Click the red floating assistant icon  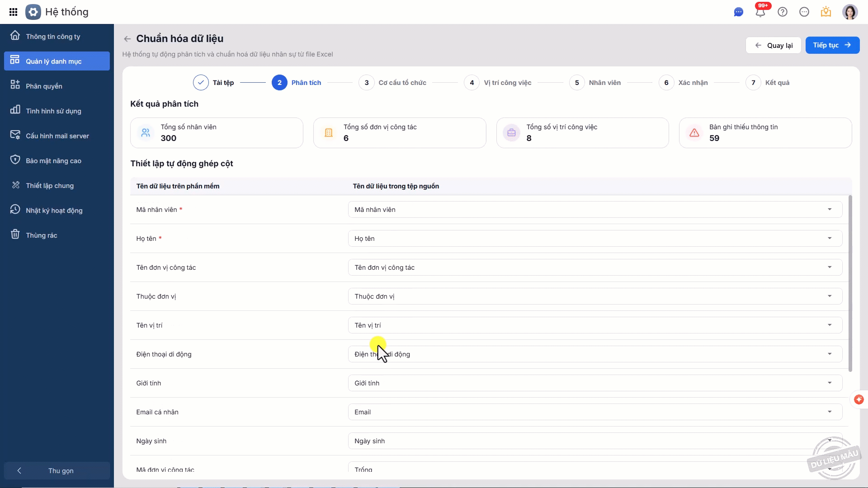tap(859, 399)
